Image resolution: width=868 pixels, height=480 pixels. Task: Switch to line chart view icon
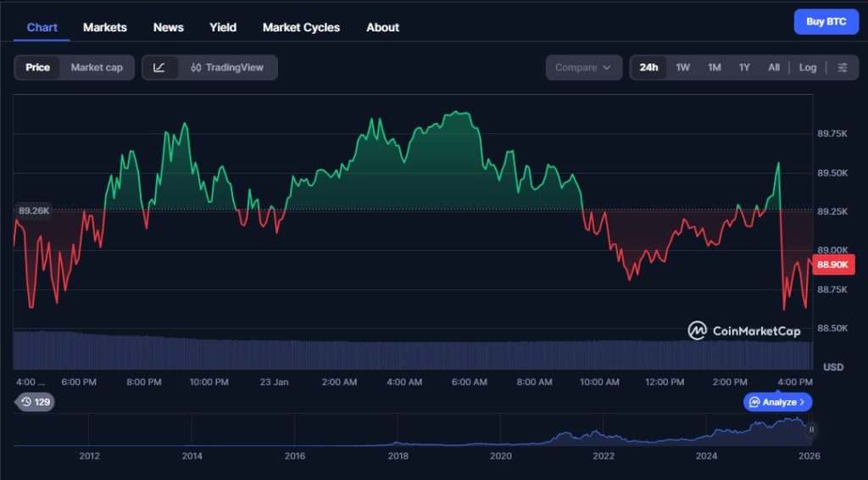point(159,68)
